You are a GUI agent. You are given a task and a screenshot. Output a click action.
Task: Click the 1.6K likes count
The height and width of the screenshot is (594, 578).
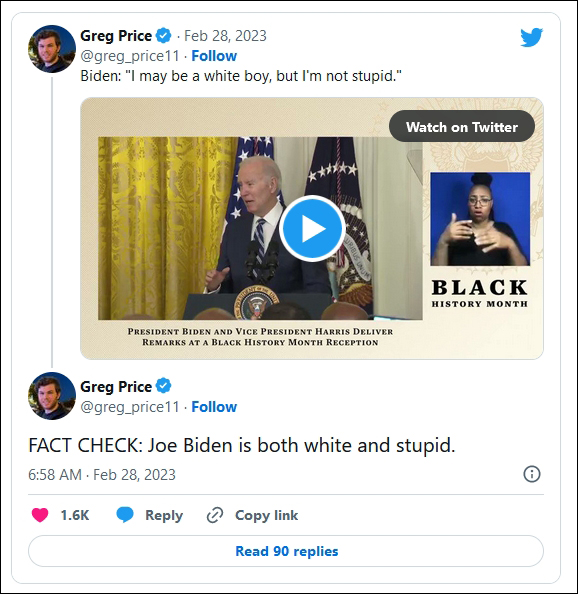75,515
